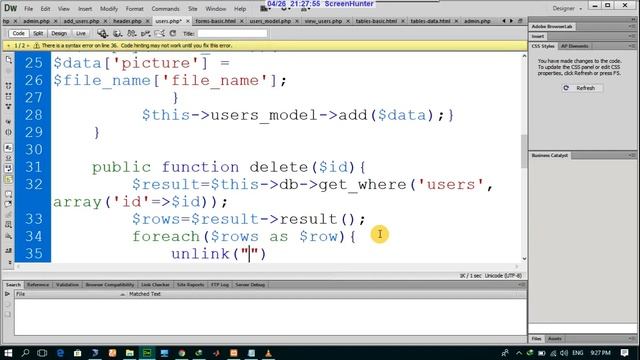
Task: Open the taskbar search magnifier
Action: point(25,353)
